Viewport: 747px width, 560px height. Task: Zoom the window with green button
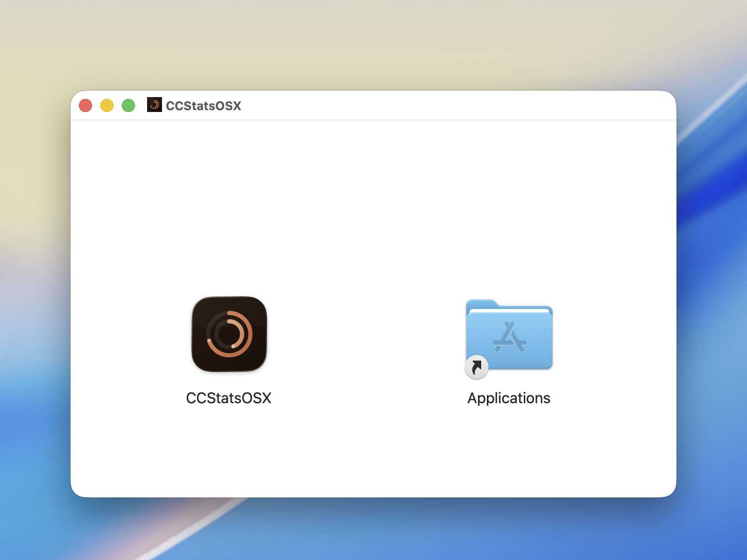128,105
